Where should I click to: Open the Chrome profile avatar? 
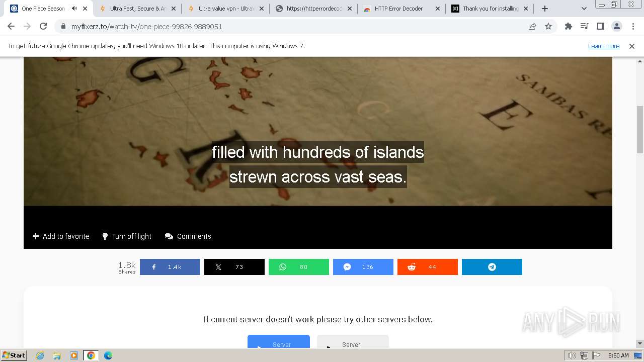(616, 27)
